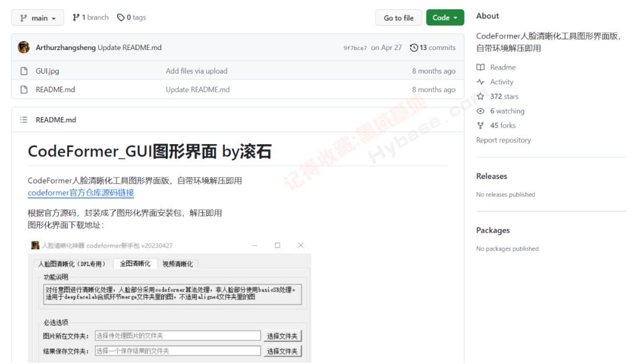Click 选择文件夹 button for 图片所在文件夹
Viewport: 631px width, 364px height.
click(282, 336)
